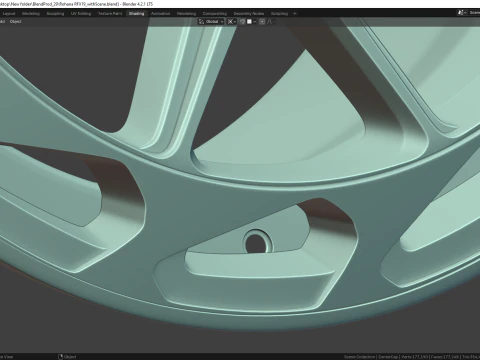Viewport: 480px width, 360px height.
Task: Open the proportional falloff curve menu
Action: pos(270,22)
